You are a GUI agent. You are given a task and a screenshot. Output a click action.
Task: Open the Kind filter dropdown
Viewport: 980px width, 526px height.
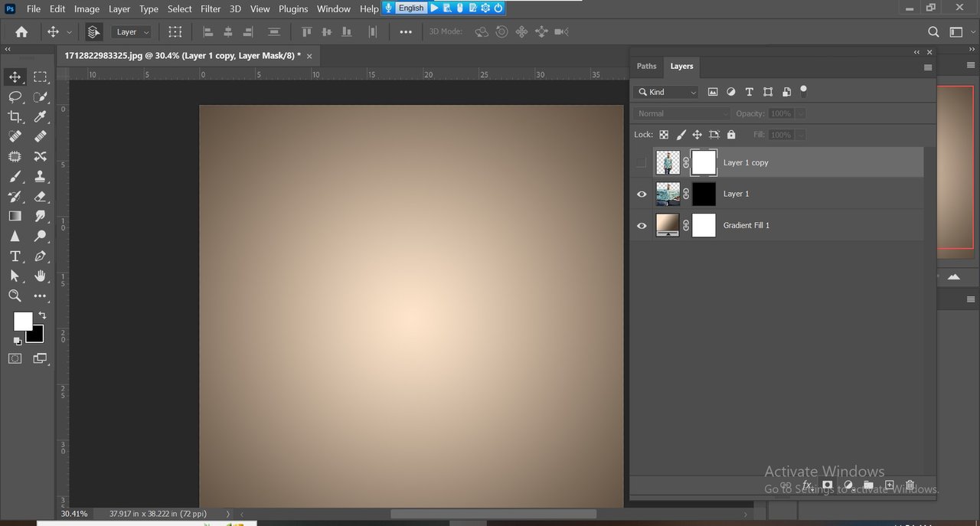click(x=666, y=92)
